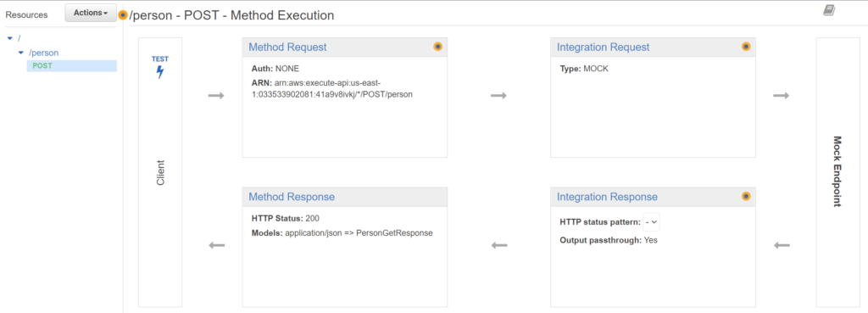The image size is (868, 313).
Task: Click the orange dot on Integration Request
Action: coord(746,47)
